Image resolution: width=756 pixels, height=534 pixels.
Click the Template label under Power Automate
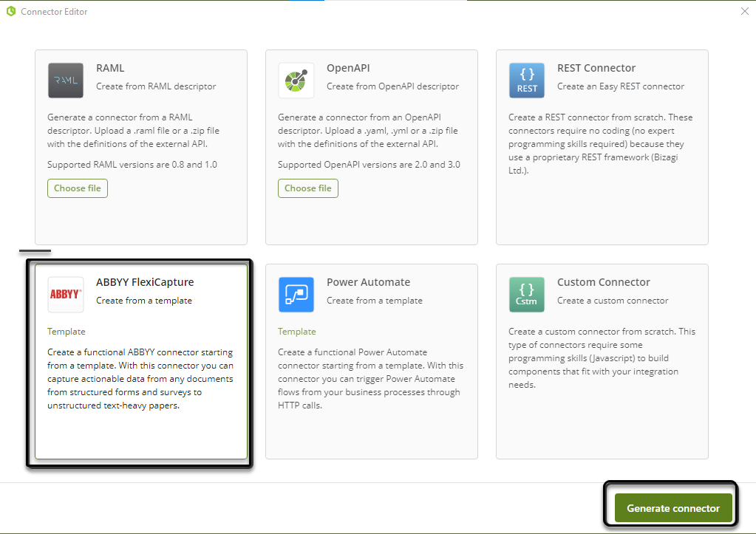pyautogui.click(x=296, y=332)
